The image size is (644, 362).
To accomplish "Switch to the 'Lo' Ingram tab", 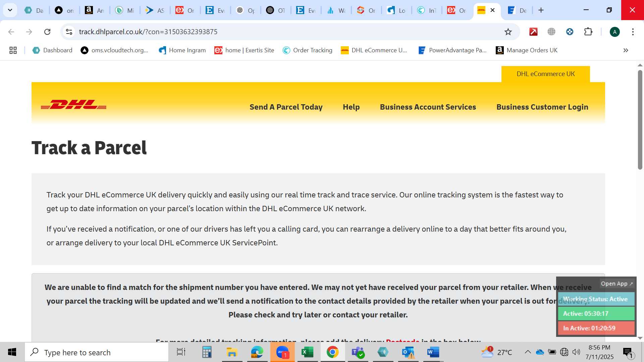I will point(396,10).
